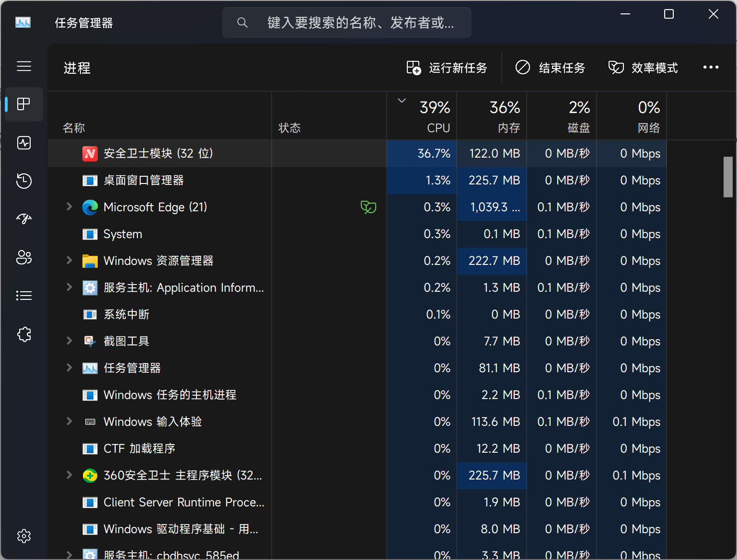The image size is (737, 560).
Task: Click the efficiency mode leaf icon on Edge row
Action: (x=368, y=207)
